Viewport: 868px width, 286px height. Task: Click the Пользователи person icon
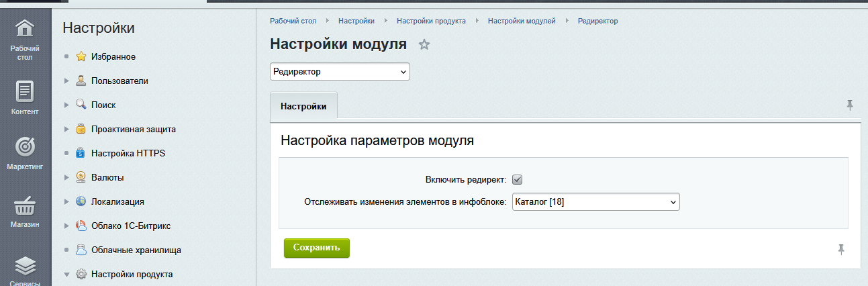point(81,81)
